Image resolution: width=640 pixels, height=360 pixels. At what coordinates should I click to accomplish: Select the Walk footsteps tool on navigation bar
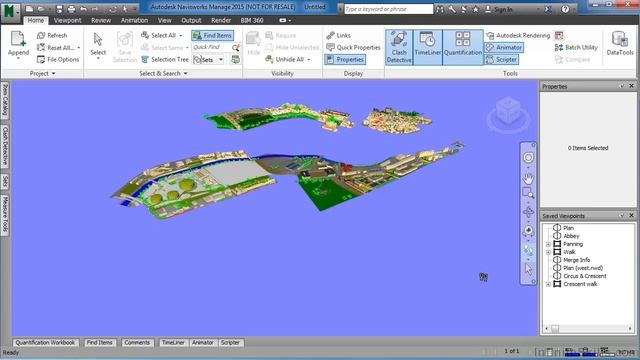pos(528,250)
